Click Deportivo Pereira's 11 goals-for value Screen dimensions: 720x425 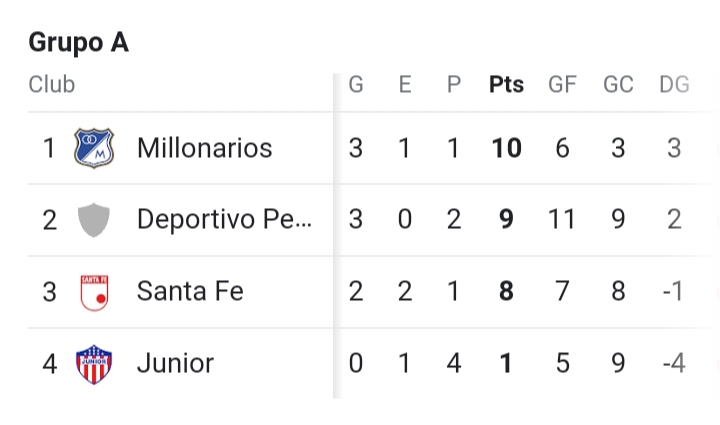click(562, 219)
